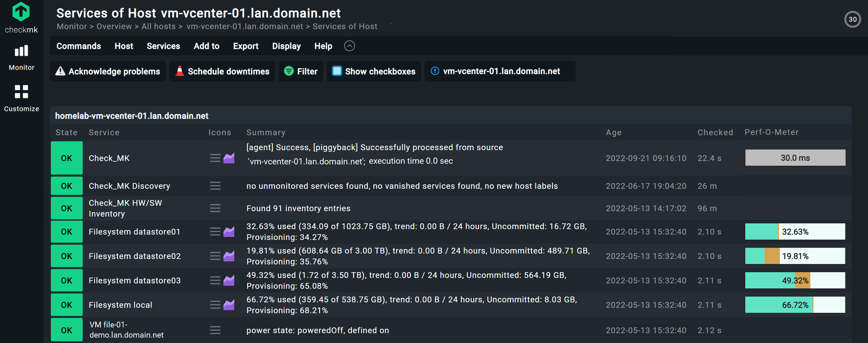868x343 pixels.
Task: Open the Help menu
Action: (x=323, y=46)
